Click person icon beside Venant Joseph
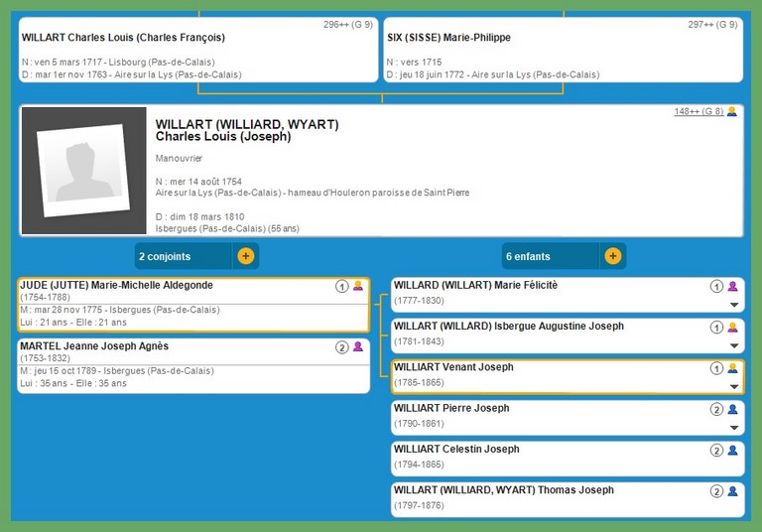Screen dimensions: 762x532 point(733,368)
